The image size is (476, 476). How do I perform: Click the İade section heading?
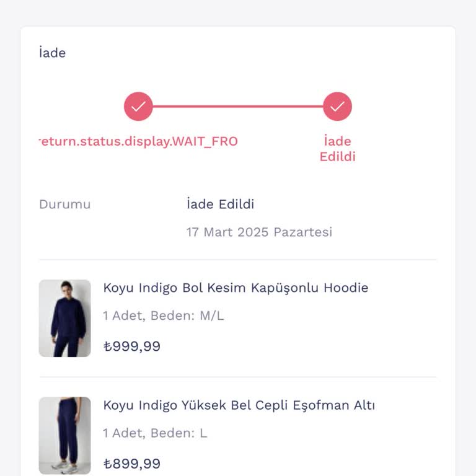[52, 53]
